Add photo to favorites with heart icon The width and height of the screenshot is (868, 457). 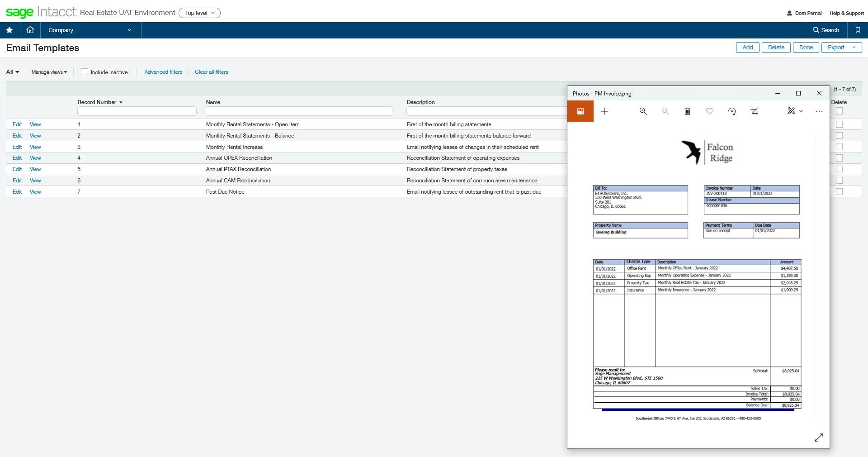click(x=710, y=111)
